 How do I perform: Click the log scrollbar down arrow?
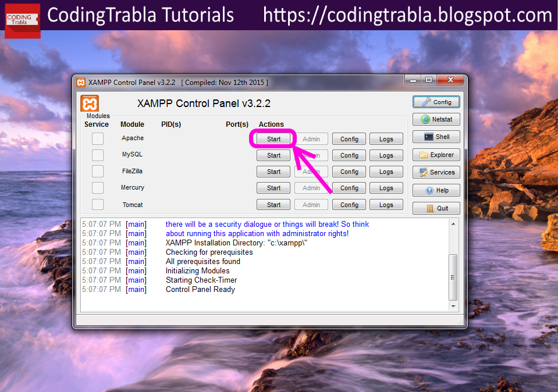click(x=453, y=306)
